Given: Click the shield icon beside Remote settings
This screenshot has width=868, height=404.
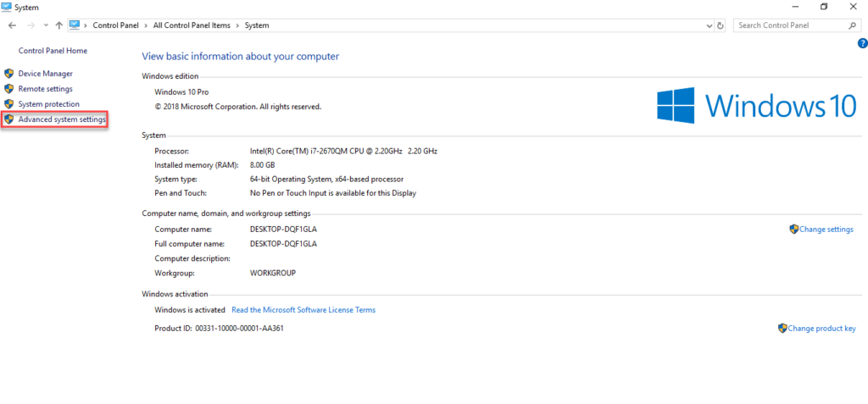Looking at the screenshot, I should tap(9, 89).
